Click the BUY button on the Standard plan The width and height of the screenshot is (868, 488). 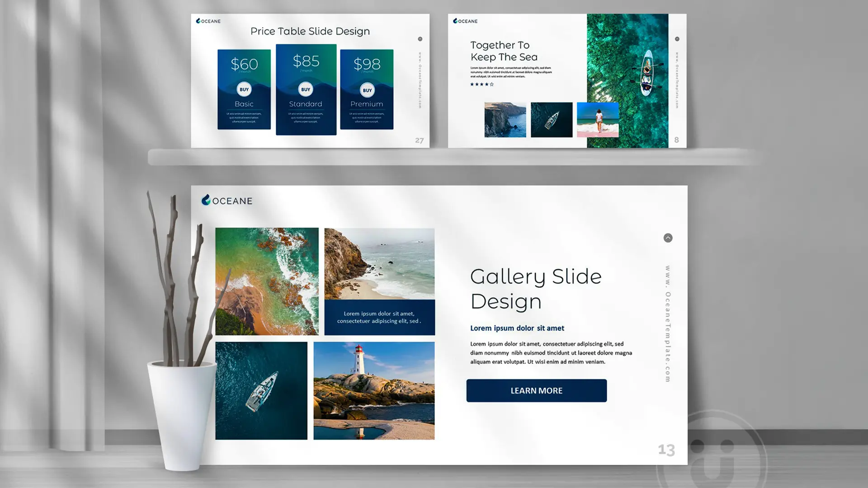coord(306,89)
